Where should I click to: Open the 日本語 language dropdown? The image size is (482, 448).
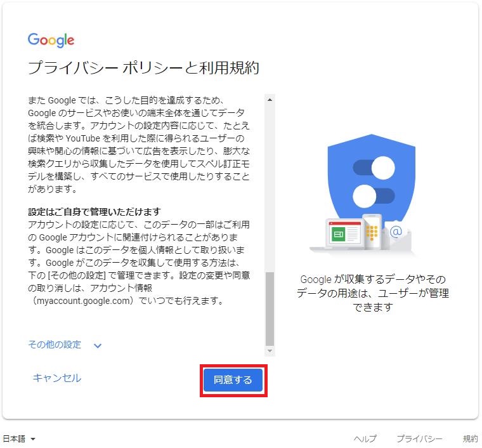click(x=19, y=438)
